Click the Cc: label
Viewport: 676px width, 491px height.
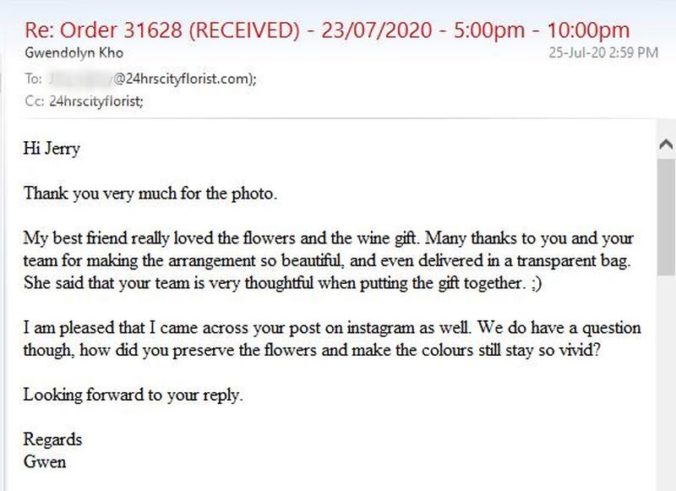(32, 100)
